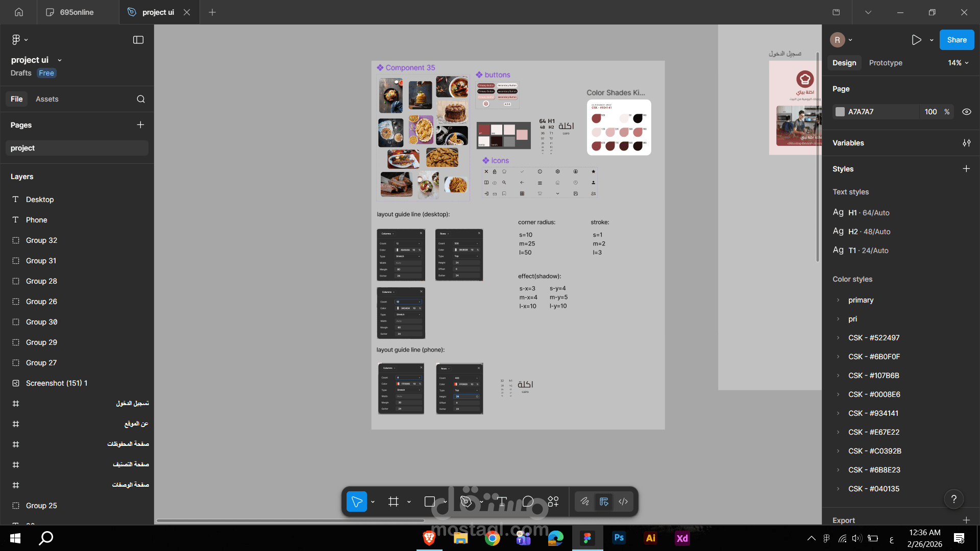The image size is (980, 551).
Task: Toggle the left sidebar panel icon
Action: point(138,40)
